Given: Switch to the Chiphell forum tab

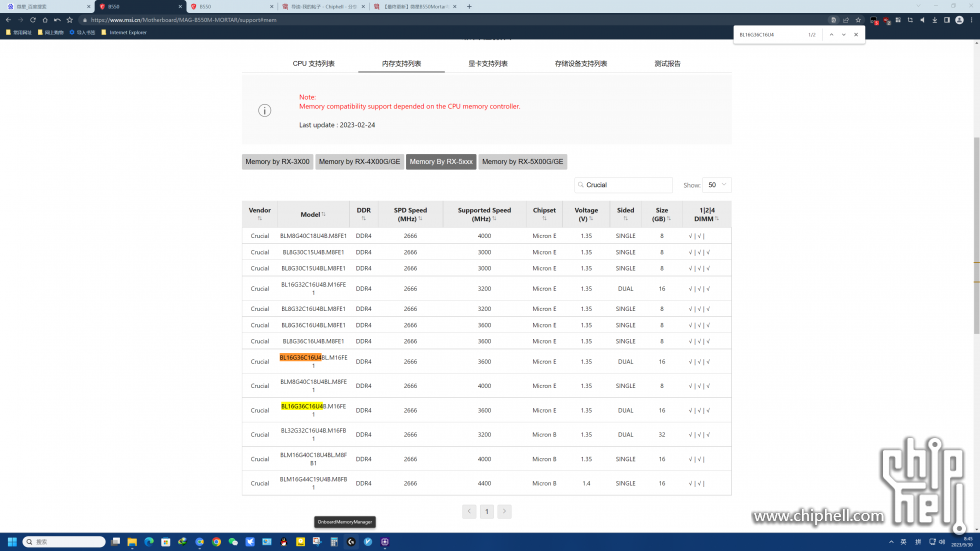Looking at the screenshot, I should click(x=323, y=7).
